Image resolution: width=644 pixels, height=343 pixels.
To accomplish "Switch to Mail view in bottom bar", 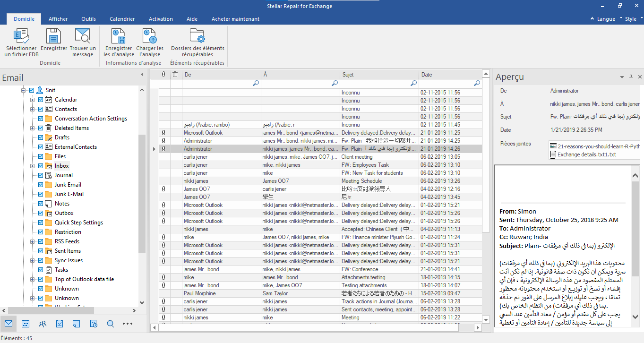I will pos(9,324).
